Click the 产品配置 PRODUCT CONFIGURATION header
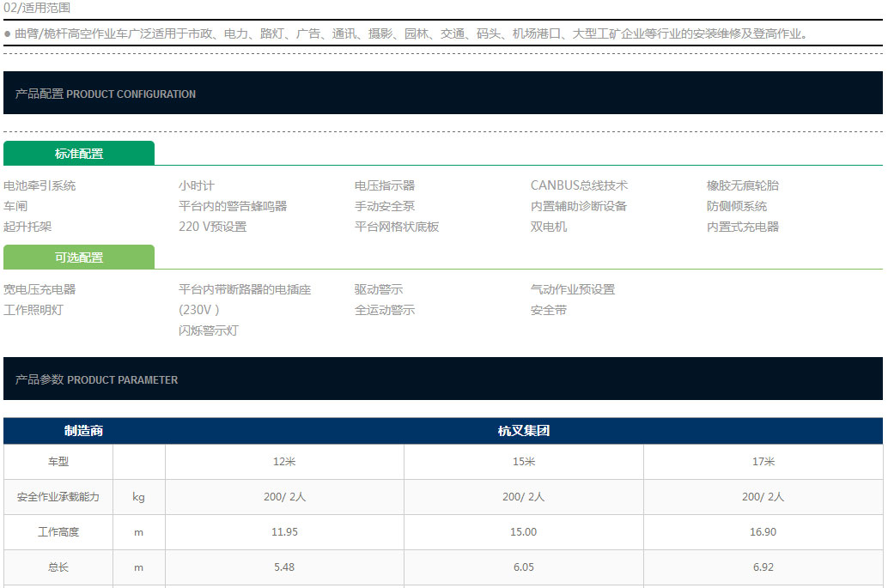The height and width of the screenshot is (588, 888). point(443,93)
